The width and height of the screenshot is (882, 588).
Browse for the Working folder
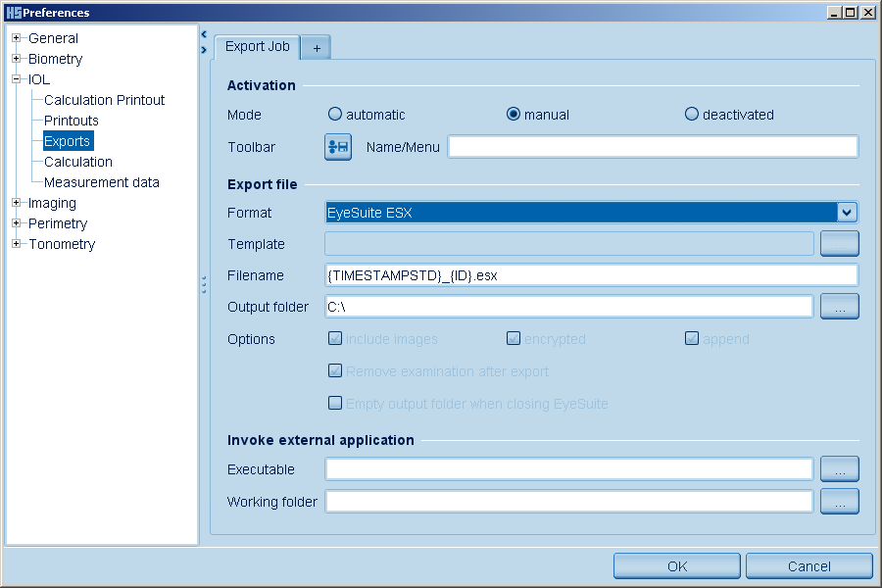click(839, 502)
